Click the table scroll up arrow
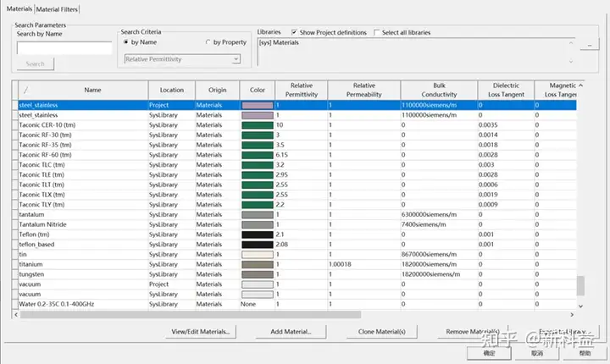 (580, 85)
